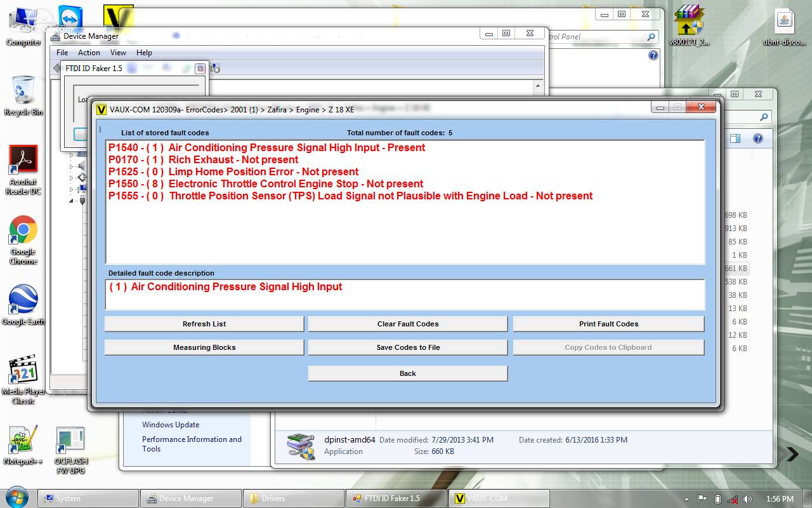Open Measuring Blocks
This screenshot has height=508, width=812.
tap(204, 347)
